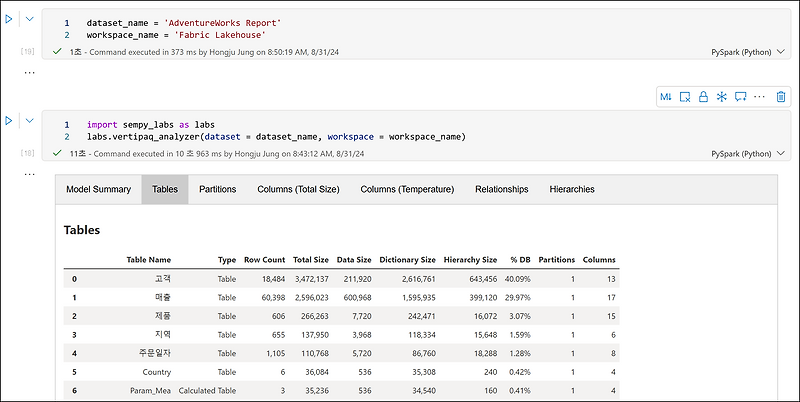This screenshot has width=800, height=402.
Task: View the Hierarchies tab
Action: (572, 189)
